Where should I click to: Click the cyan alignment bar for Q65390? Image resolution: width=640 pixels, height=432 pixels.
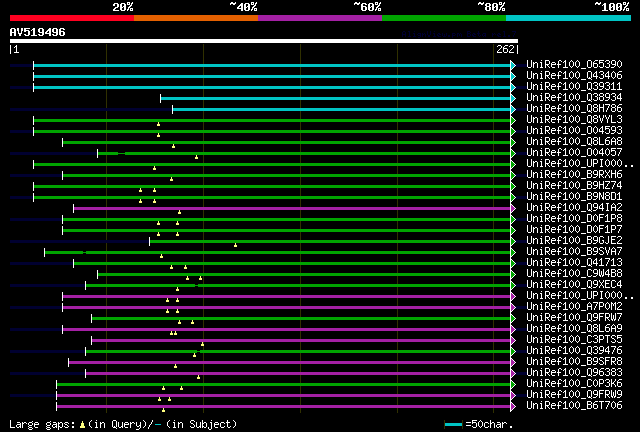[272, 65]
